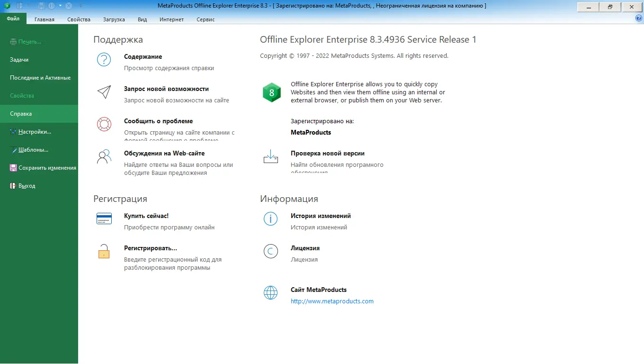Click the help icon in ribbon corner

[x=639, y=18]
